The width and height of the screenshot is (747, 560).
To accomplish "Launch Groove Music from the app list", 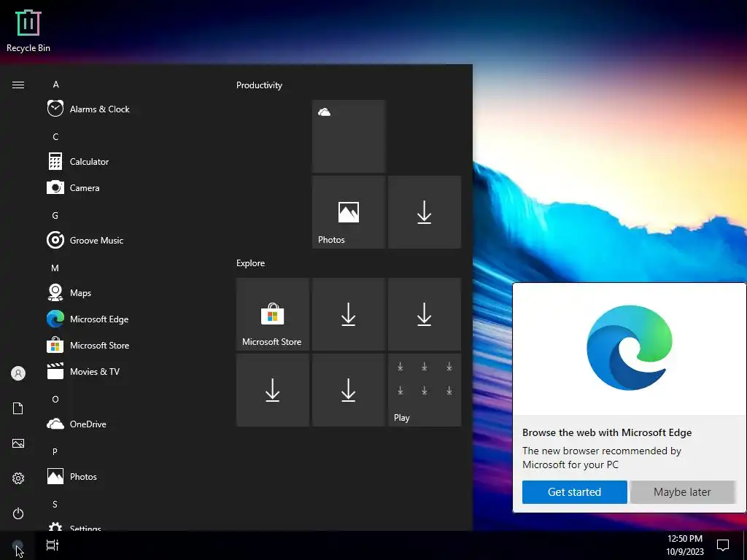I will pyautogui.click(x=85, y=240).
